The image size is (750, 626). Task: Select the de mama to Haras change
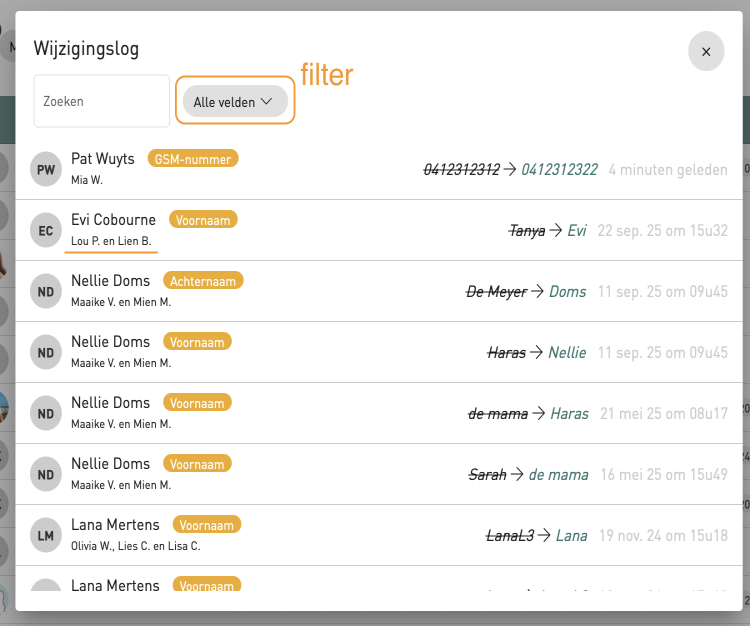pyautogui.click(x=528, y=414)
